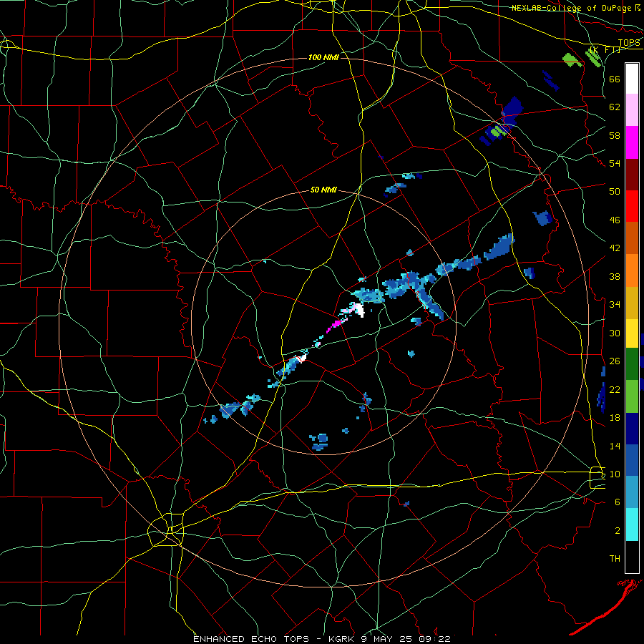Click the white 66 kft legend swatch
The height and width of the screenshot is (644, 644).
coord(632,79)
